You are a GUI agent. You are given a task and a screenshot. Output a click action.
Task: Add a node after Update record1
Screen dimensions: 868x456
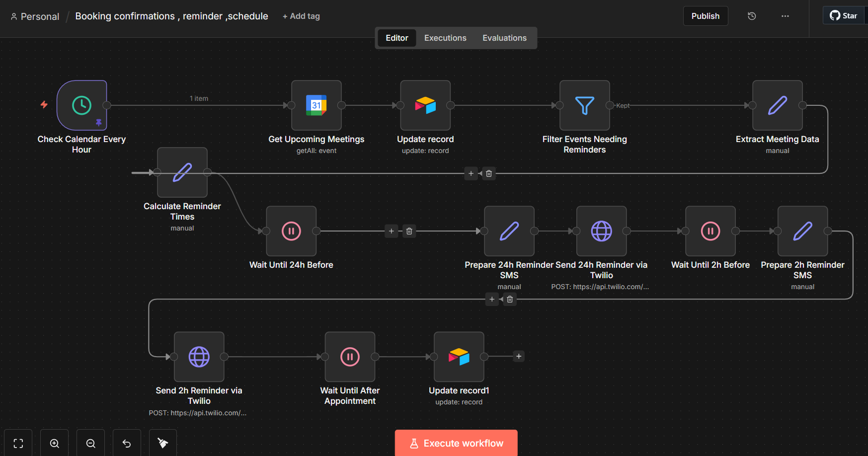point(519,356)
